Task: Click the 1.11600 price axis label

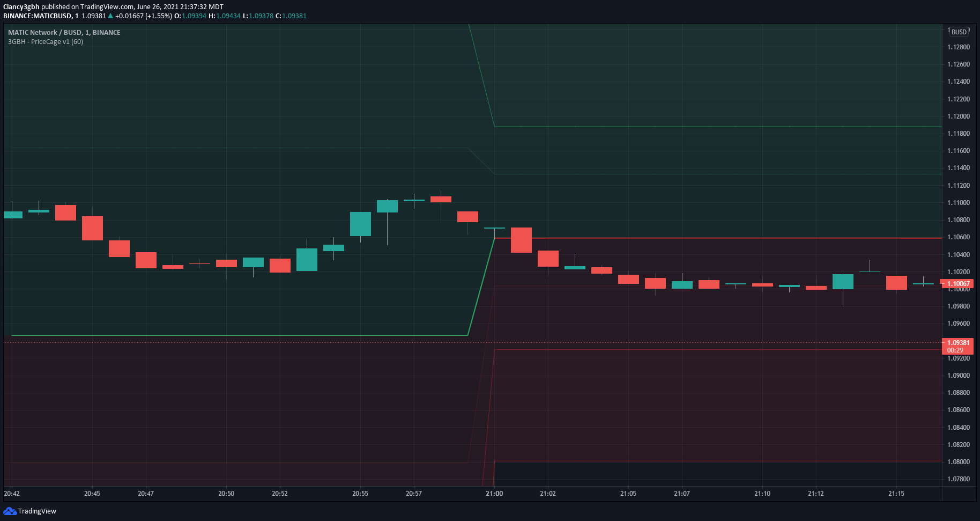Action: click(x=959, y=151)
